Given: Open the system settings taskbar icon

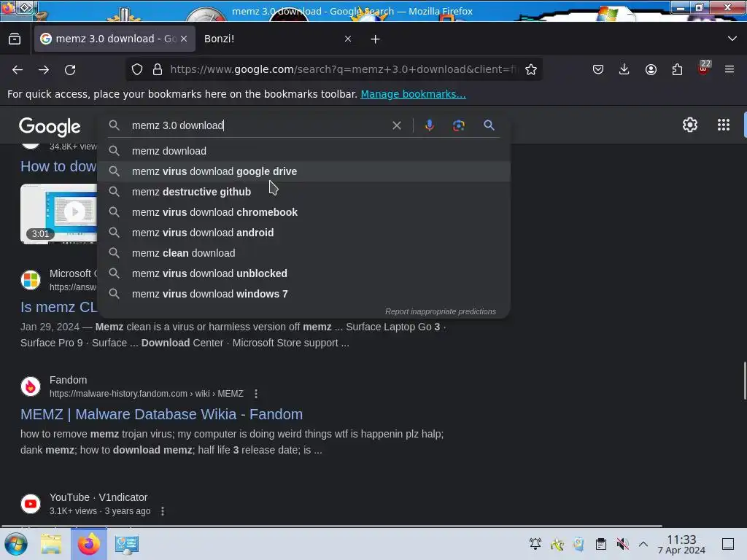Looking at the screenshot, I should 127,544.
